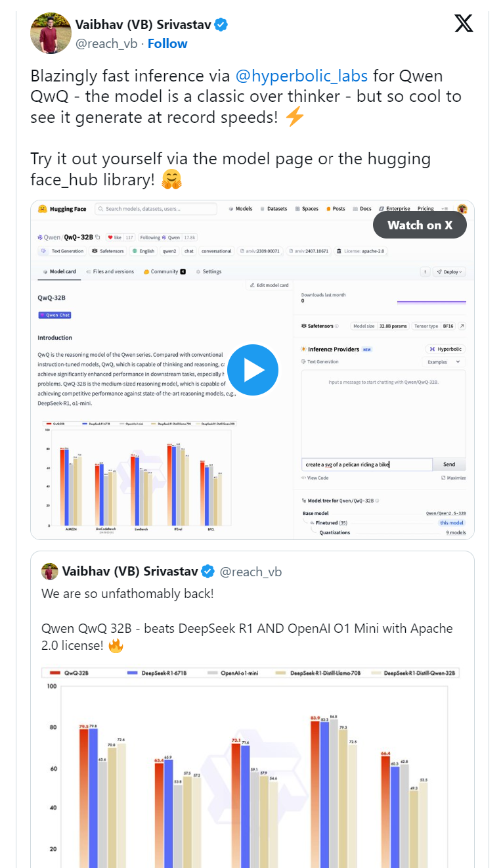Play the embedded video
503x868 pixels.
253,370
